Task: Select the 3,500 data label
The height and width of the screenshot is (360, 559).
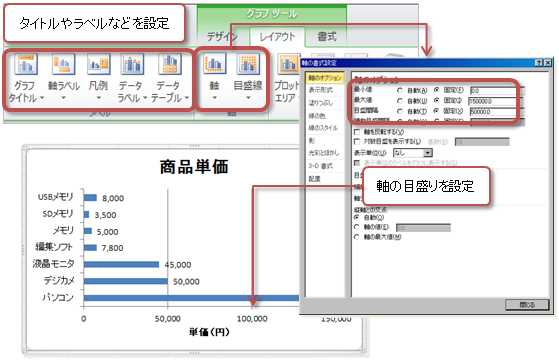Action: (105, 215)
